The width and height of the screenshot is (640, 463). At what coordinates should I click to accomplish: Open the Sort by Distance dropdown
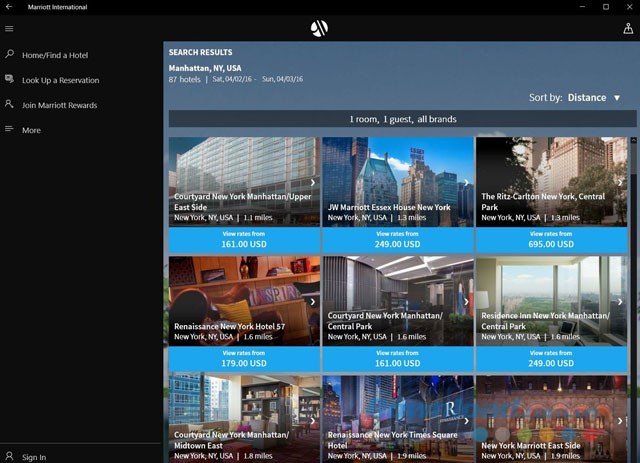coord(575,98)
